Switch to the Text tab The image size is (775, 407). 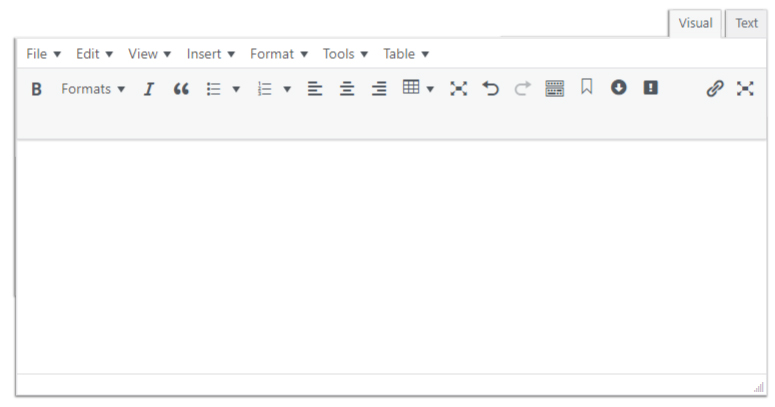(747, 24)
